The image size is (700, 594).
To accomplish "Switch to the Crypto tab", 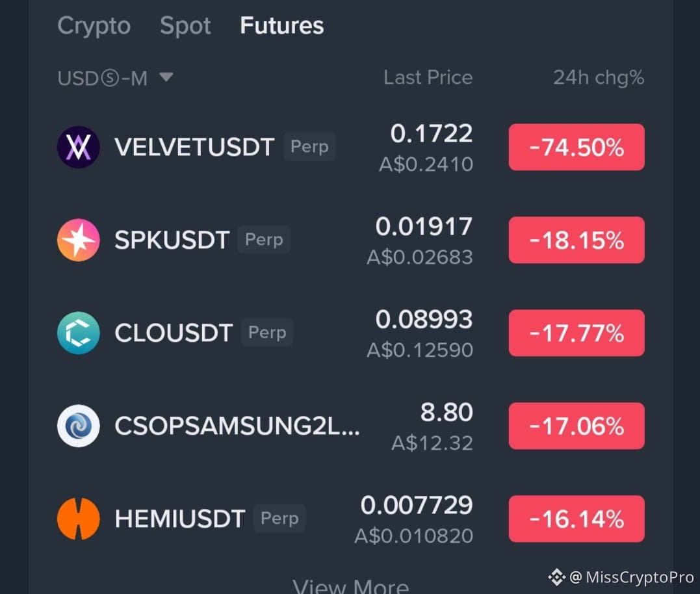I will (x=94, y=25).
